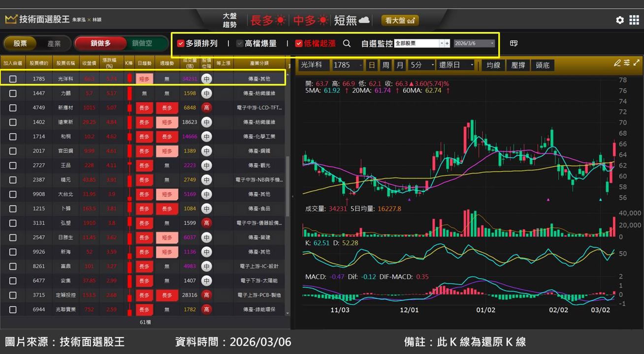Click the 短多 daily trend tag for 光洋科
644x354 pixels.
point(144,79)
